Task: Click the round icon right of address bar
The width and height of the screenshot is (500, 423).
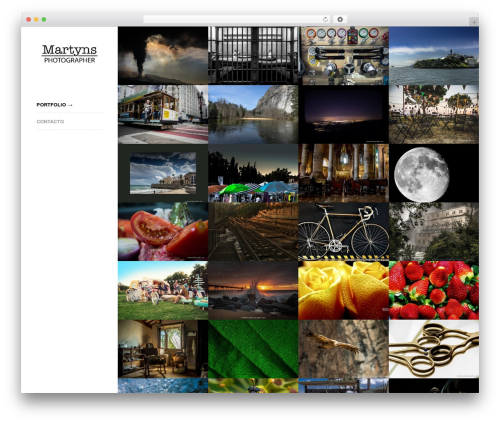Action: click(340, 19)
